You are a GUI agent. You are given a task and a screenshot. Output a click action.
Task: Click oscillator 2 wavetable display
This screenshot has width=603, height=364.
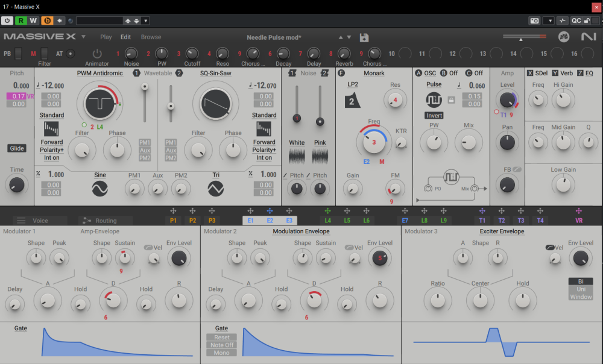pos(215,104)
